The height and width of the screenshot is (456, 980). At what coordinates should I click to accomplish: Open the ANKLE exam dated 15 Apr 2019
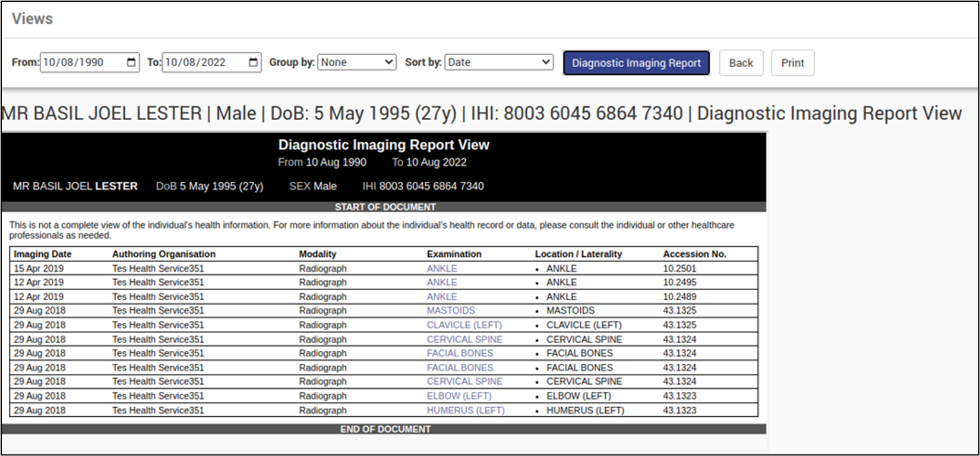click(442, 269)
